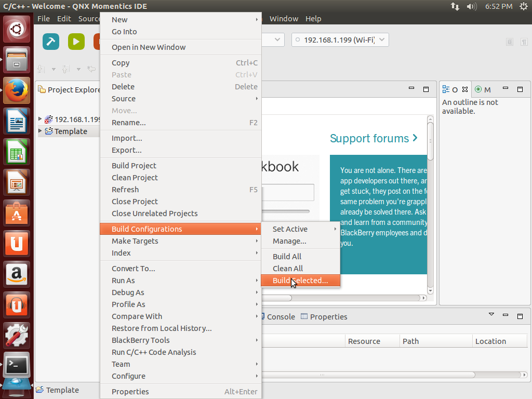Switch to the Console tab
The image size is (532, 399).
(x=278, y=316)
